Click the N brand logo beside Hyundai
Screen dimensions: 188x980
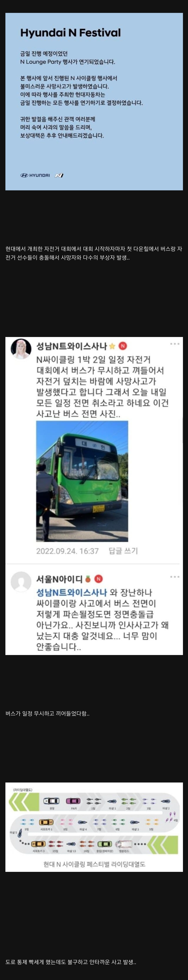click(59, 175)
